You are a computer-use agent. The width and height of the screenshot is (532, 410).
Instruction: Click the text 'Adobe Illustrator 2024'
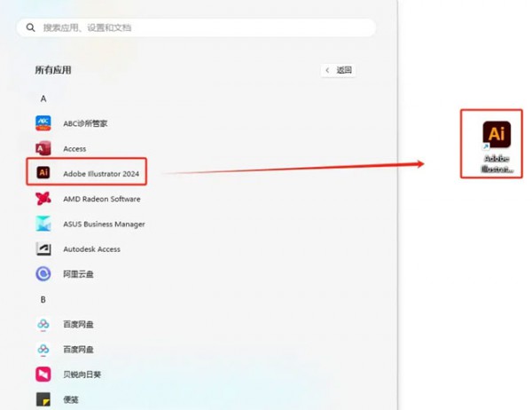[x=101, y=174]
